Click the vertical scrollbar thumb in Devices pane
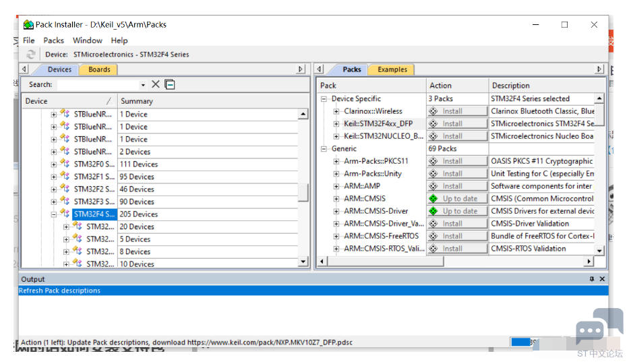This screenshot has height=364, width=629. click(x=303, y=192)
